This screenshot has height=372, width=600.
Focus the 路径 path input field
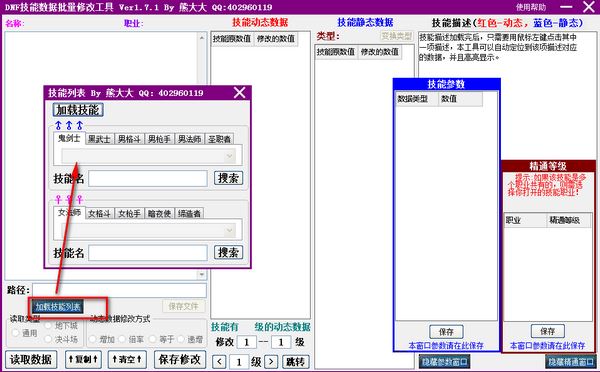click(119, 290)
